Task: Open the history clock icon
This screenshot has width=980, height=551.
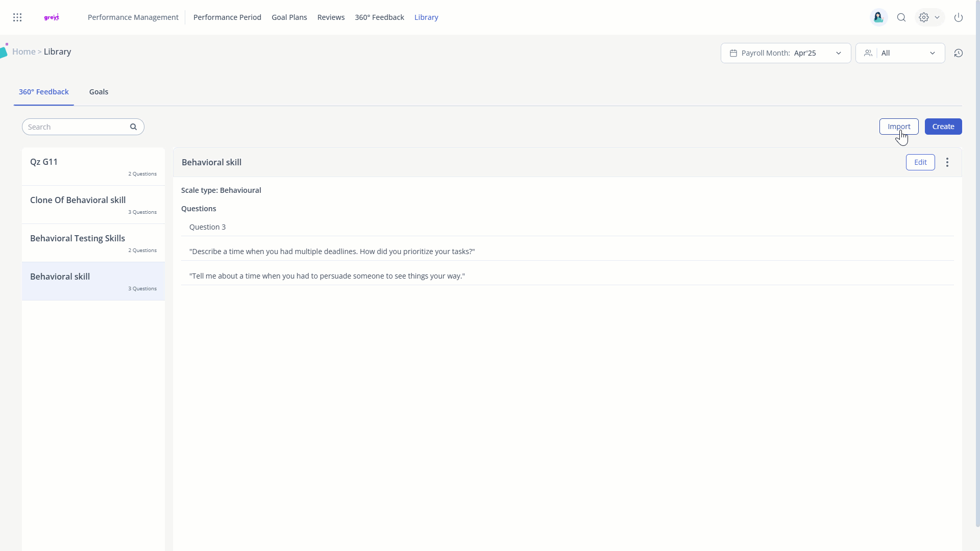Action: 959,53
